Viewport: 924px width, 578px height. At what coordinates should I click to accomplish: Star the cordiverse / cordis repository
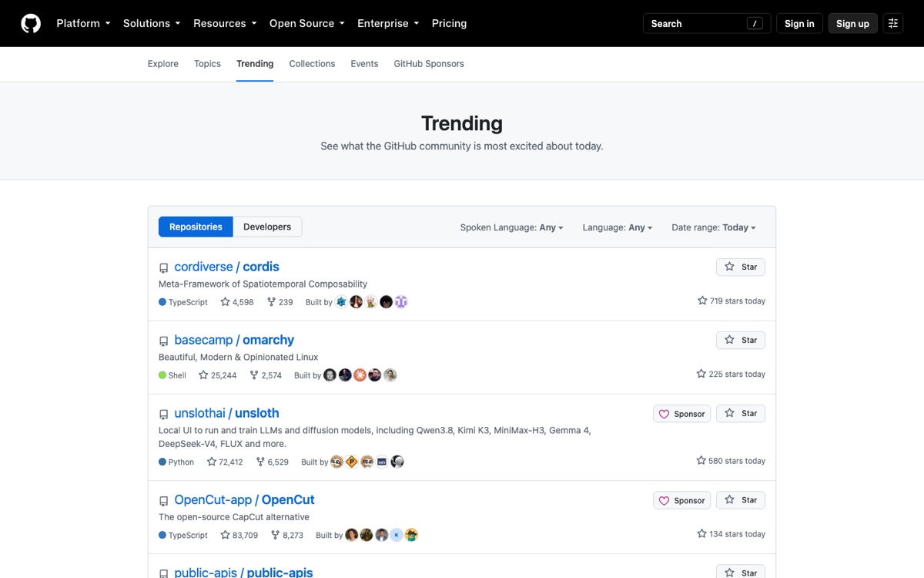[x=741, y=267]
